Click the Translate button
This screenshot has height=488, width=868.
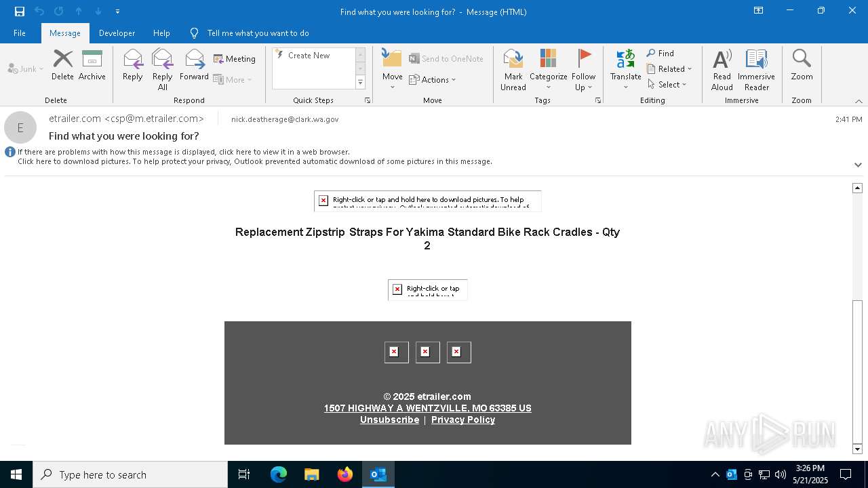pos(626,70)
